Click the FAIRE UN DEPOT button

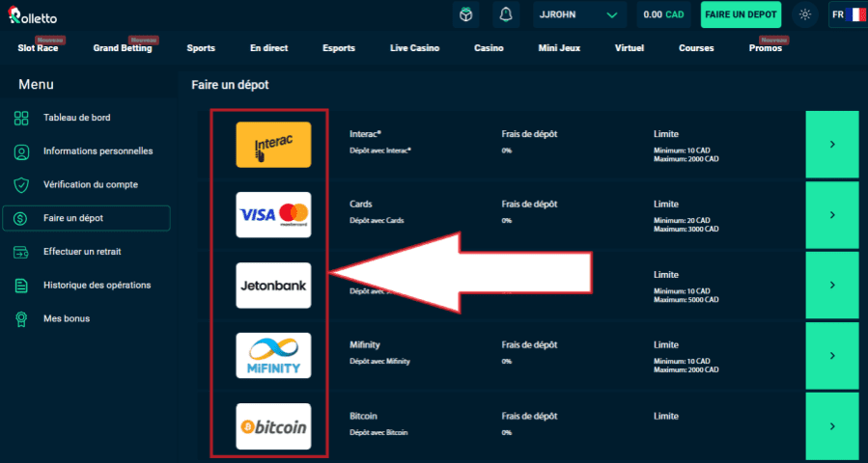[741, 14]
